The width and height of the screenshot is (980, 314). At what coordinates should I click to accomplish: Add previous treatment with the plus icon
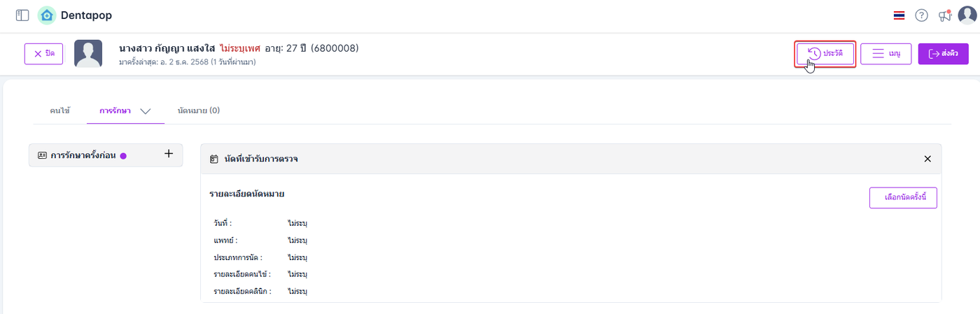click(x=168, y=155)
